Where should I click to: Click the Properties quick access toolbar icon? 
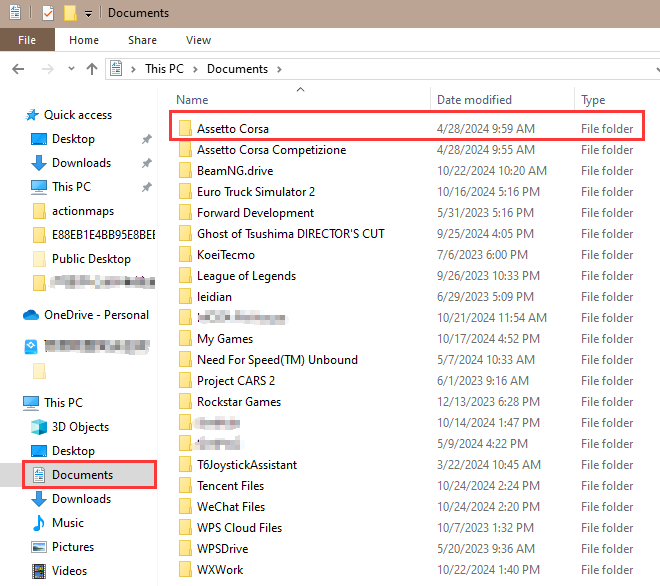(48, 13)
